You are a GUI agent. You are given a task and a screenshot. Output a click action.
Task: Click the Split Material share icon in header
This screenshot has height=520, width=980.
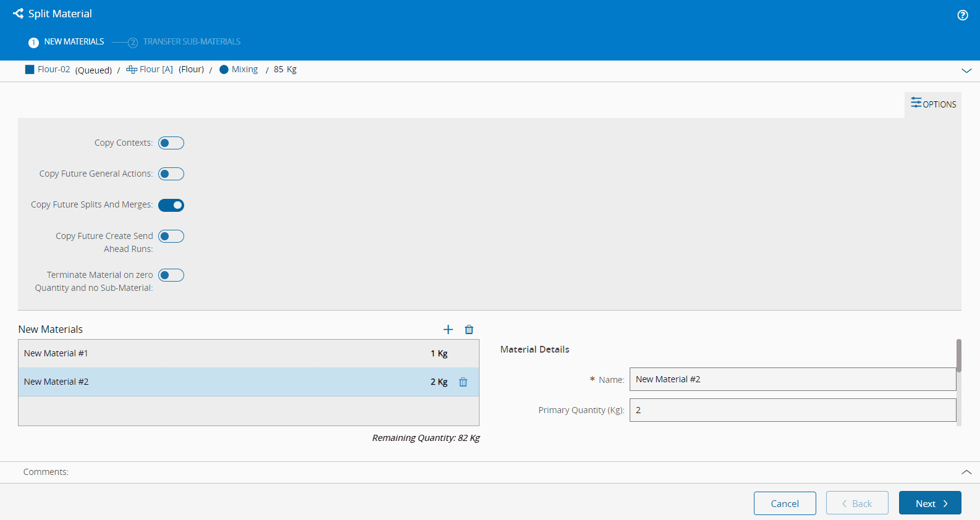pyautogui.click(x=19, y=14)
